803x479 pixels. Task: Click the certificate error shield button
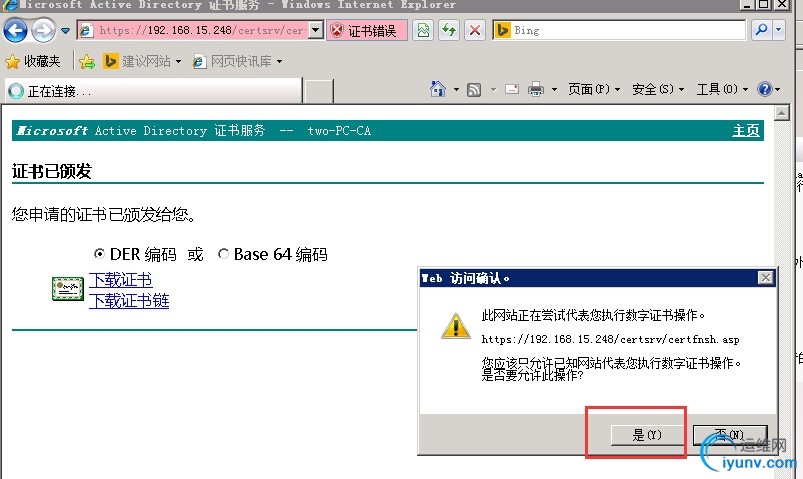coord(367,31)
